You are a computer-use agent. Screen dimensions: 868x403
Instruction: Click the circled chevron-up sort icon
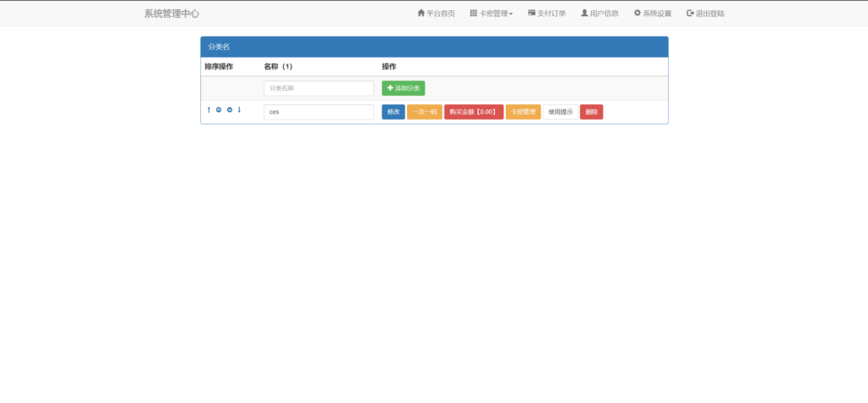[219, 110]
